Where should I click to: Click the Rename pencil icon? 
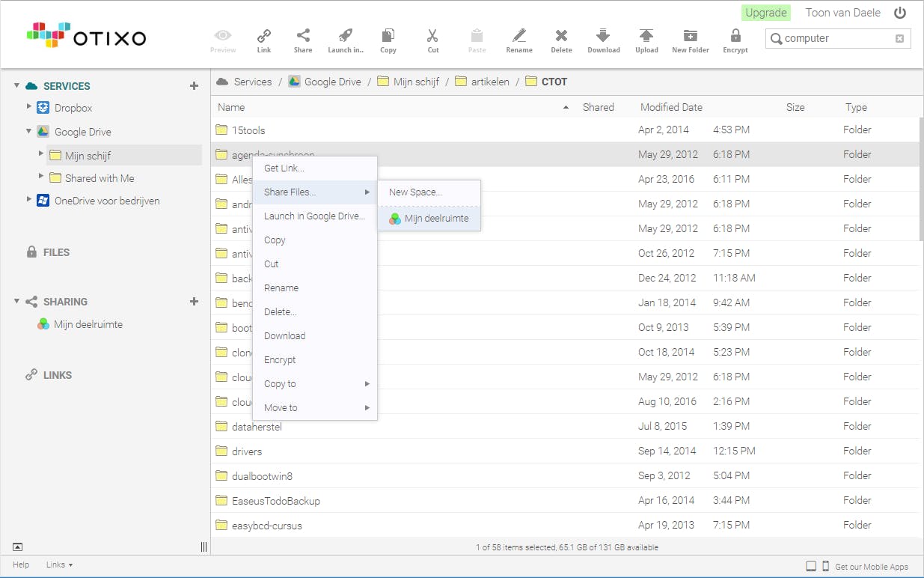coord(518,35)
